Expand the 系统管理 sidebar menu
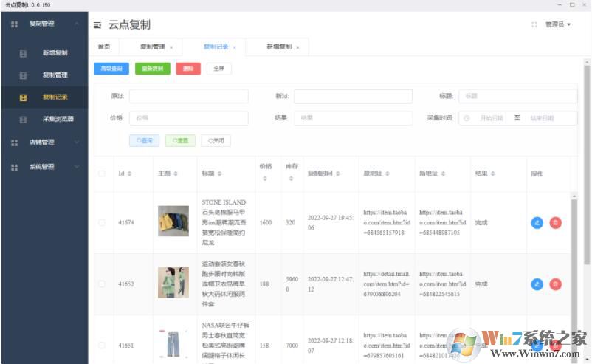Image resolution: width=592 pixels, height=364 pixels. pyautogui.click(x=44, y=167)
